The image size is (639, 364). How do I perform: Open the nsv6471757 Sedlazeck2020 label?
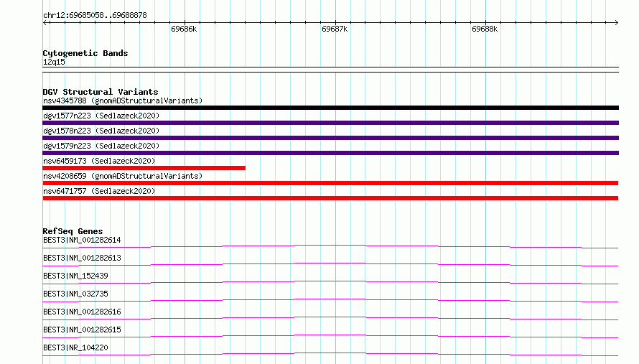[99, 191]
